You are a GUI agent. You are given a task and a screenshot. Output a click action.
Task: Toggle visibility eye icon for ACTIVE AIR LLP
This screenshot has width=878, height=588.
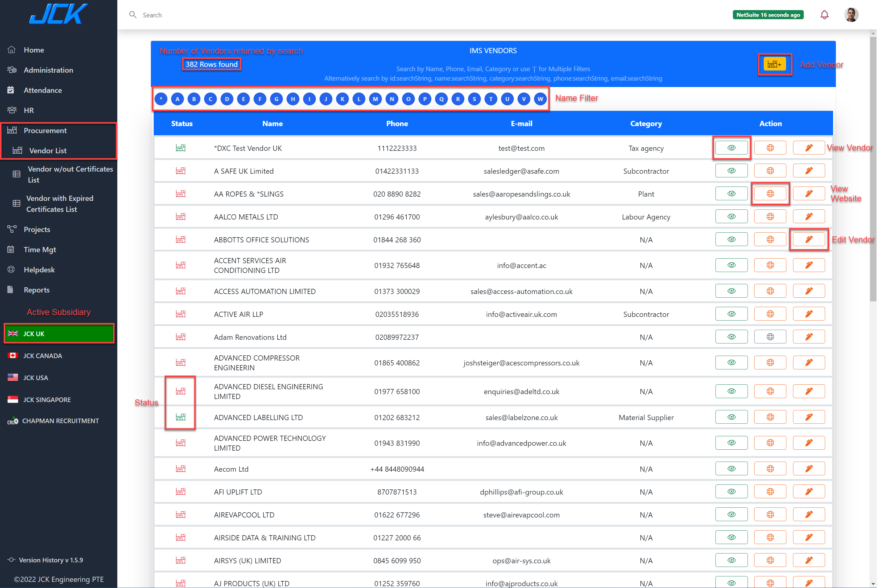(731, 314)
